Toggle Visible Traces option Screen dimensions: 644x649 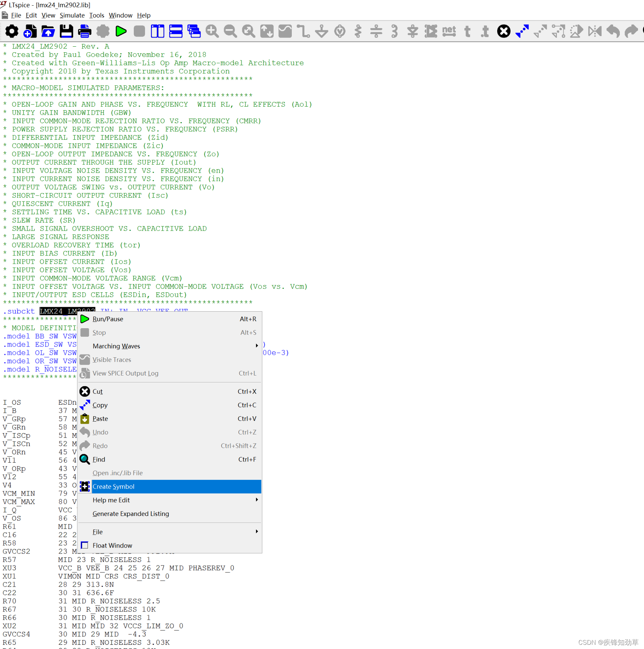[112, 359]
